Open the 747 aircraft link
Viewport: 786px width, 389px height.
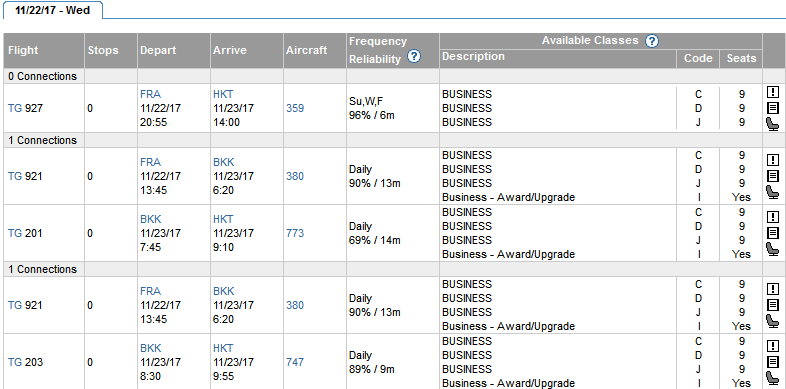295,362
